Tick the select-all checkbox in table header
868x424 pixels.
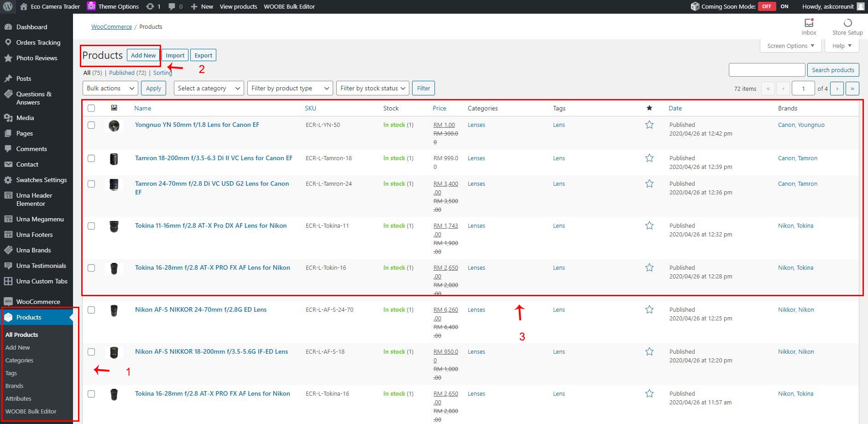(91, 108)
